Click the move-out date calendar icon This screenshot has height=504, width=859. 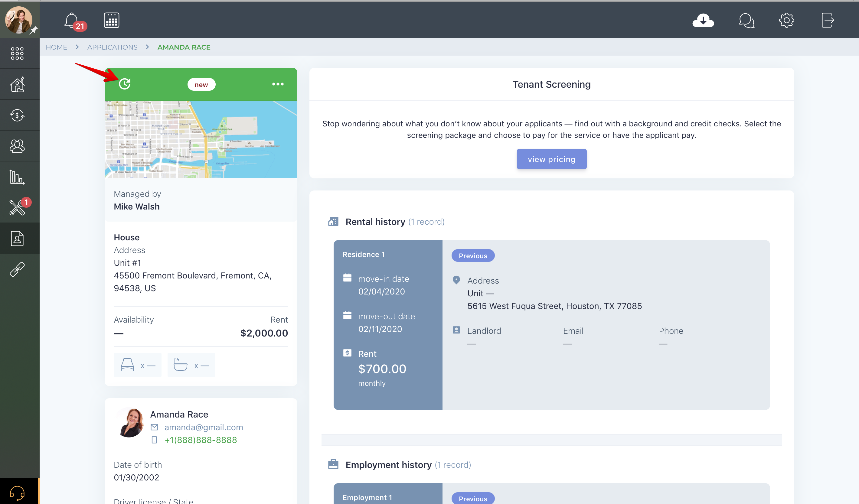tap(347, 315)
